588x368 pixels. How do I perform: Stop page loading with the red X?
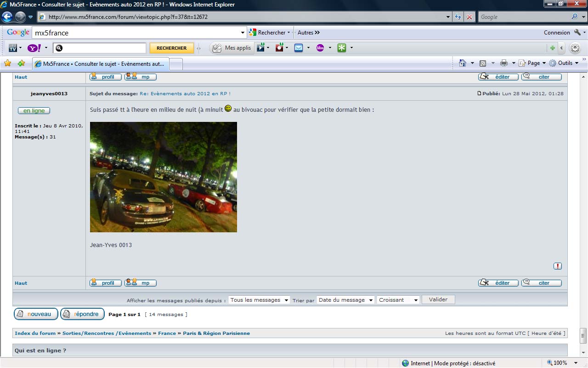(x=469, y=17)
